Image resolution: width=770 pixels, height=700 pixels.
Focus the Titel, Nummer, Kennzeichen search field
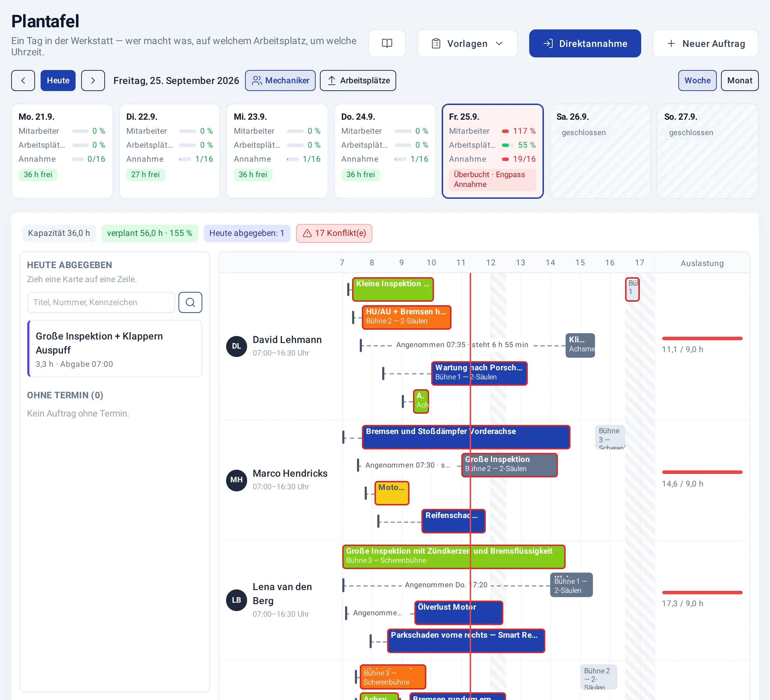[101, 302]
